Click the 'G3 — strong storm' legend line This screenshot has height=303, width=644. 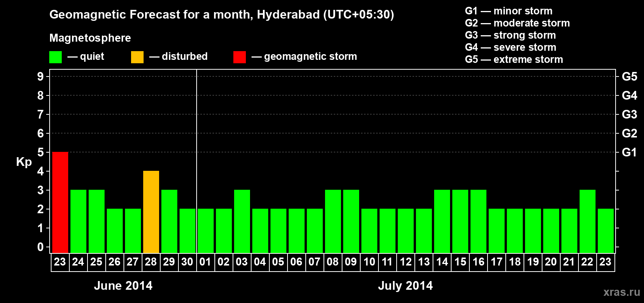510,35
